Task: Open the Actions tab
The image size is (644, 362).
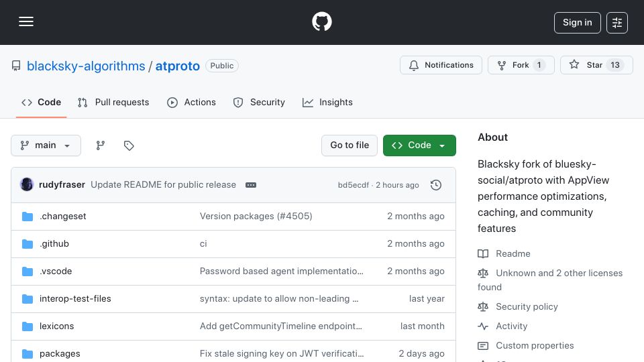Action: 191,102
